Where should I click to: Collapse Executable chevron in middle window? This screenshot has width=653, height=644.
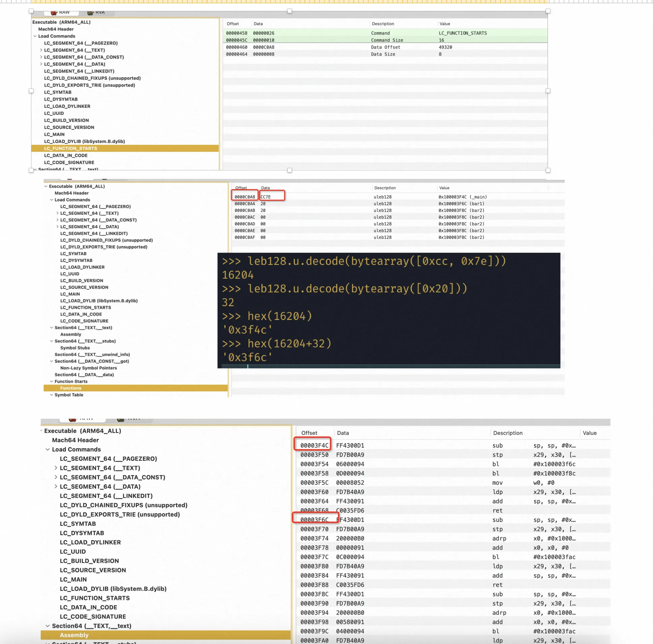pyautogui.click(x=45, y=186)
